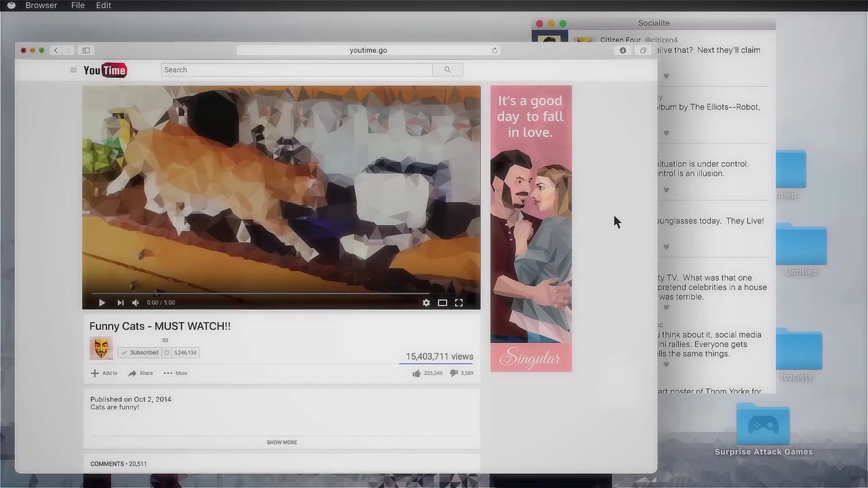The height and width of the screenshot is (488, 868).
Task: Enter fullscreen video mode
Action: [458, 303]
